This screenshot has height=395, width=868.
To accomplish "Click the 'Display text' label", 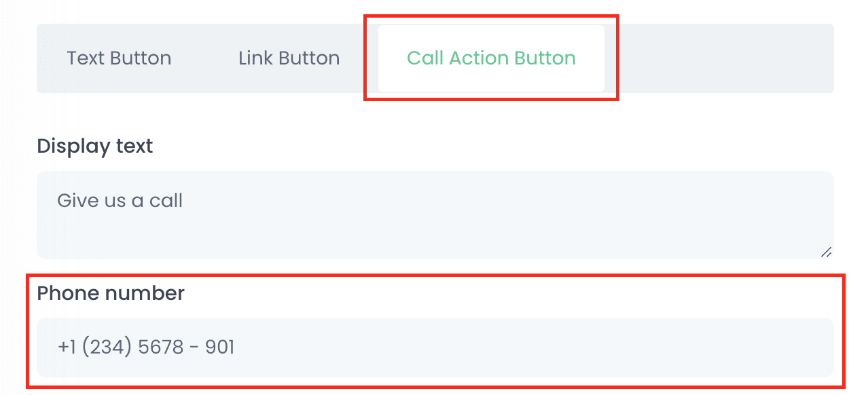I will tap(95, 146).
